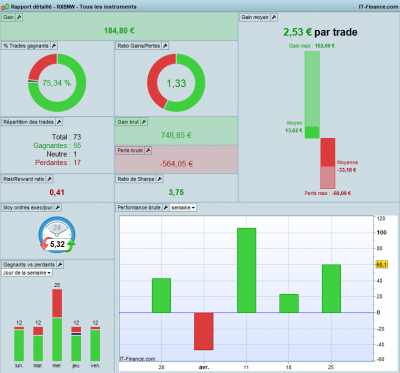
Task: Open settings wrench for Ratio Gains/Pertes
Action: [x=165, y=46]
